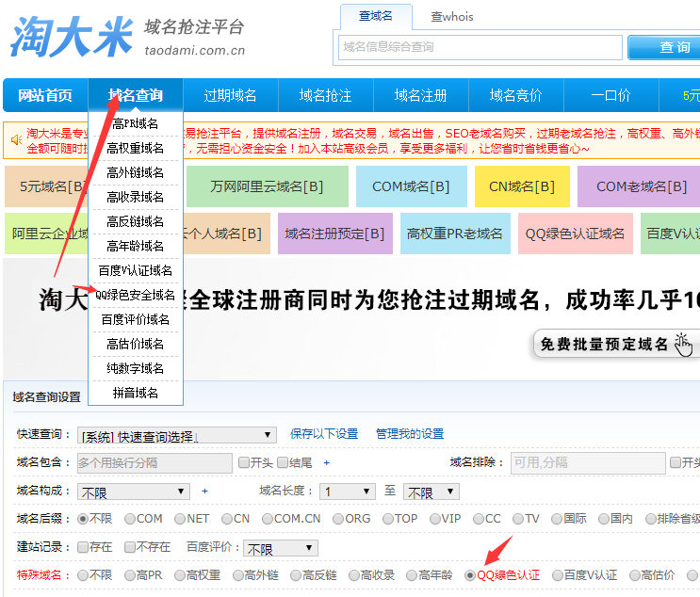Check the 结尾 box beside 域名包含

pos(283,462)
